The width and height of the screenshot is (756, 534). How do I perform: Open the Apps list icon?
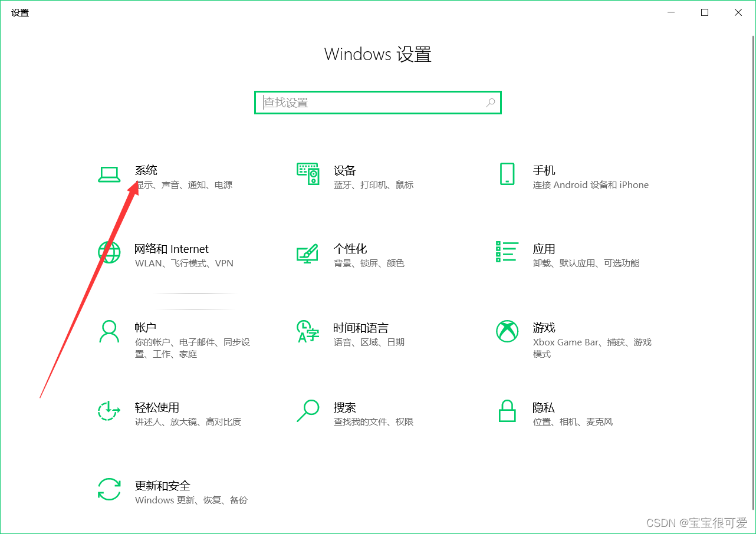click(x=507, y=252)
